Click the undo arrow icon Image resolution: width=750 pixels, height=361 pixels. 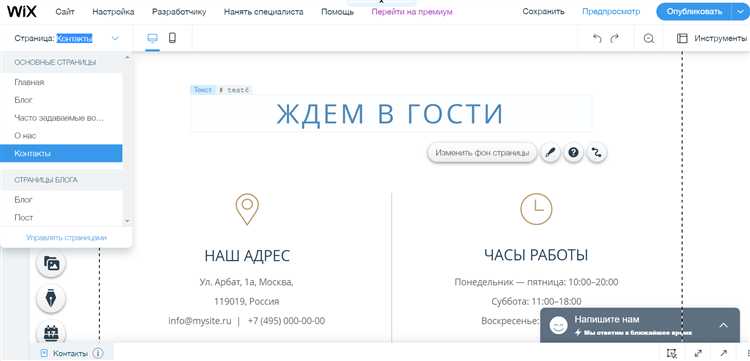[597, 39]
